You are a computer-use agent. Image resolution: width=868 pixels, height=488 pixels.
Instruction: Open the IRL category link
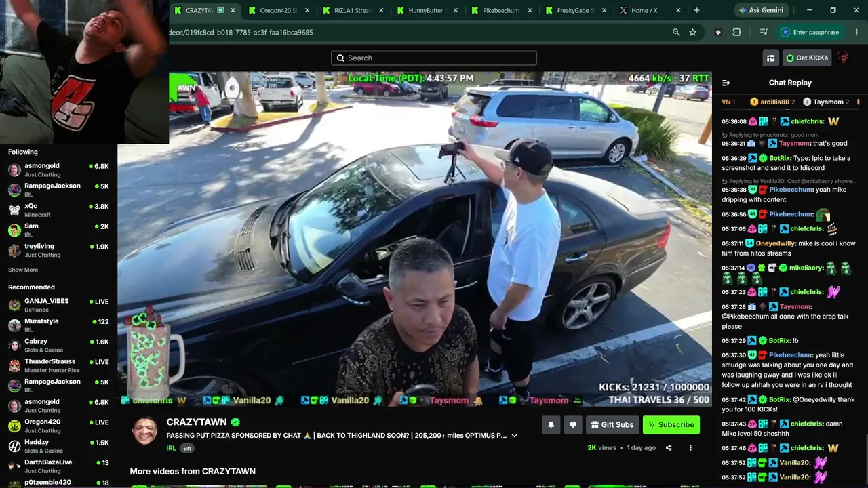(172, 448)
